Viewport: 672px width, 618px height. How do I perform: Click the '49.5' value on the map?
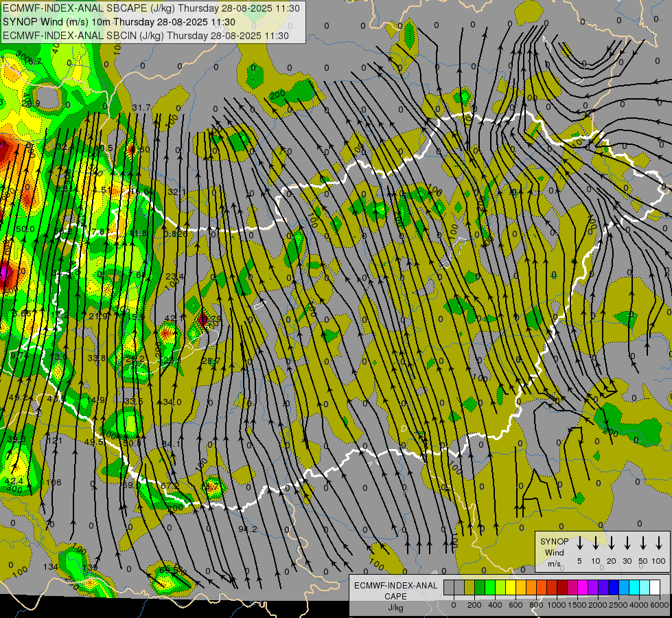[x=94, y=442]
